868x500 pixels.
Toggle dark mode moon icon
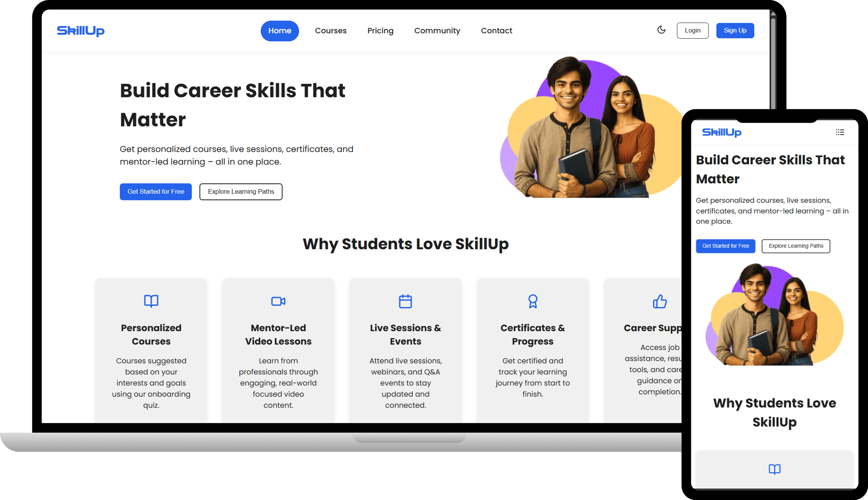661,30
